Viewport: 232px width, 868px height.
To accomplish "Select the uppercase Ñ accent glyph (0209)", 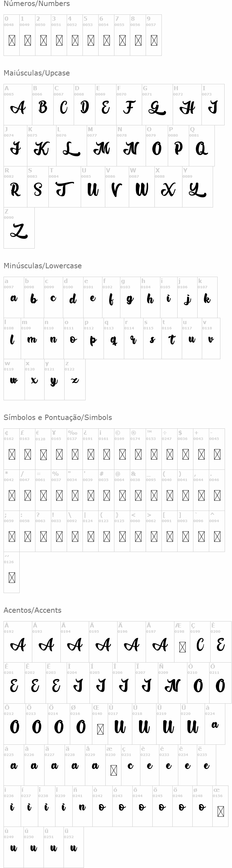I will (172, 683).
